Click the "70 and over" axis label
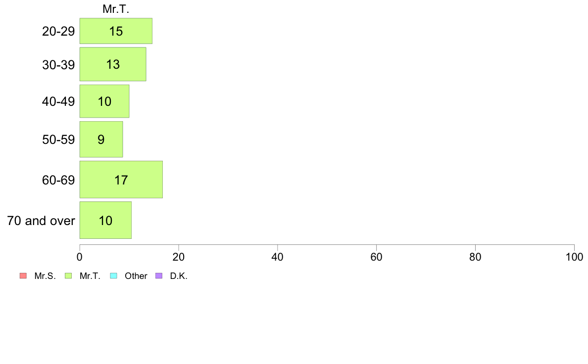Screen dimensions: 588x364 (41, 221)
